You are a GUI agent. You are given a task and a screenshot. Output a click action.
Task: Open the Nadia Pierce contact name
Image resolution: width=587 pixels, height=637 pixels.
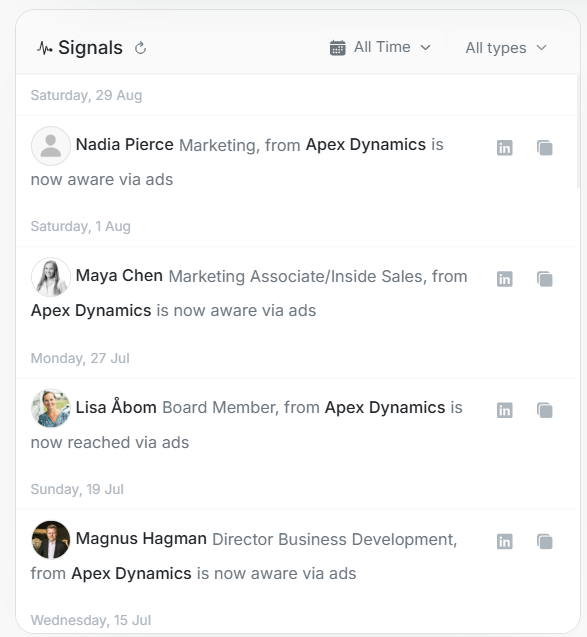125,145
